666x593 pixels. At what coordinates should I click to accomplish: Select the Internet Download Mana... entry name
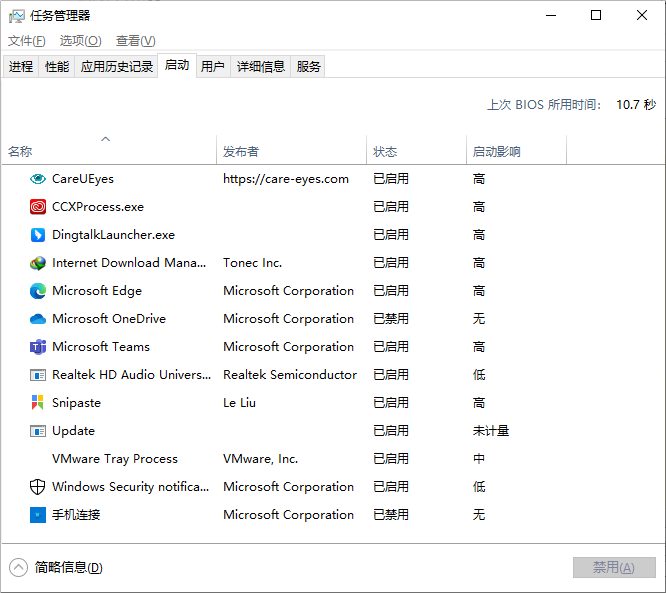(129, 263)
